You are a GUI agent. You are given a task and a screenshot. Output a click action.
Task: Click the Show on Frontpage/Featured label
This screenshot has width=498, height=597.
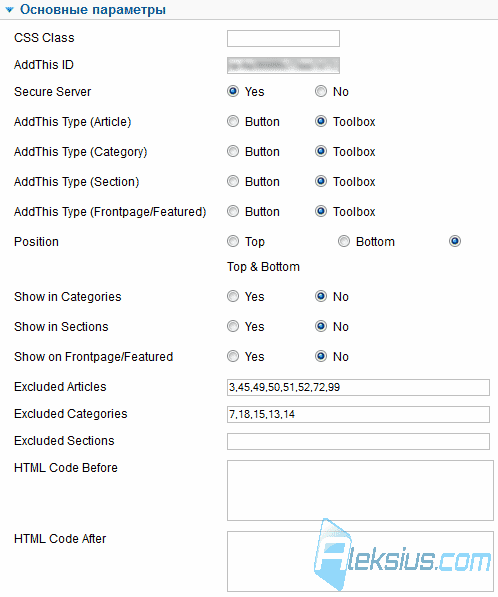tap(94, 357)
